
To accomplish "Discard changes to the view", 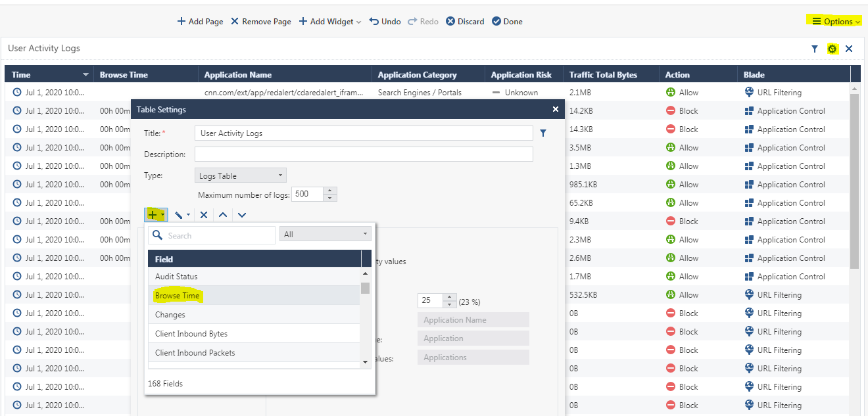I will [465, 22].
